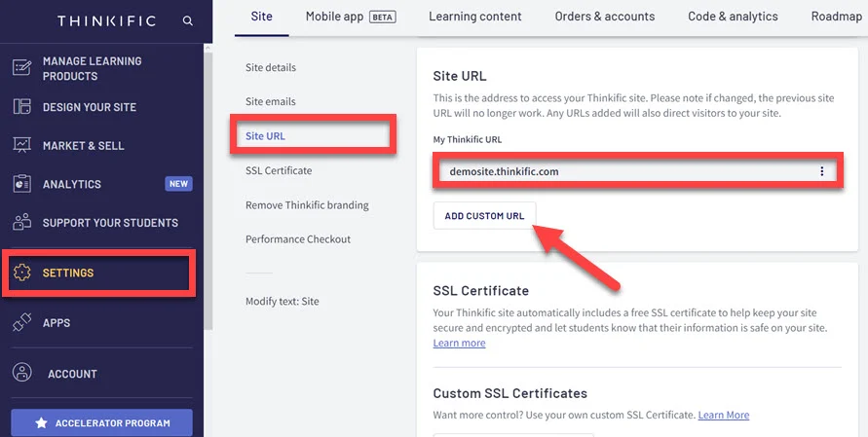This screenshot has height=437, width=868.
Task: Go to Code & analytics tab
Action: pyautogui.click(x=733, y=17)
